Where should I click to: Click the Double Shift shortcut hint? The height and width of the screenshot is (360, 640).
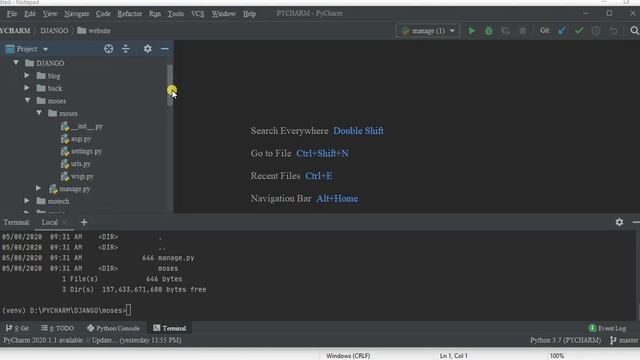358,131
